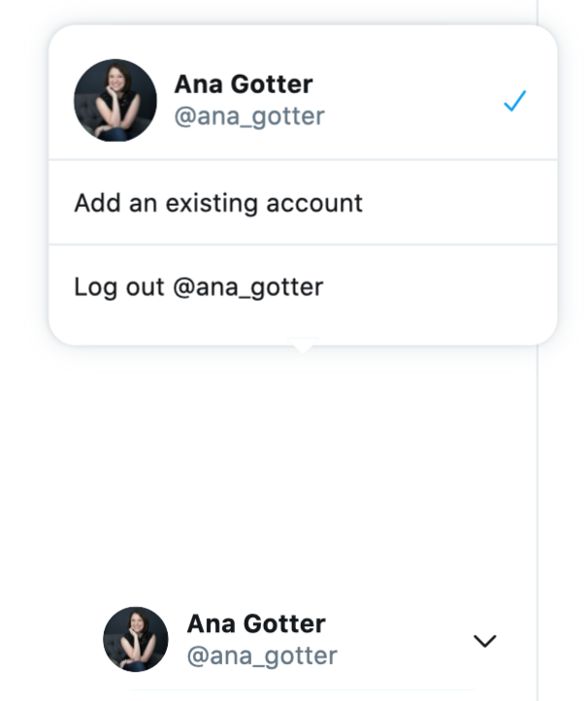Click the downward chevron next to Ana Gotter
Screen dimensions: 588x701
pyautogui.click(x=485, y=641)
